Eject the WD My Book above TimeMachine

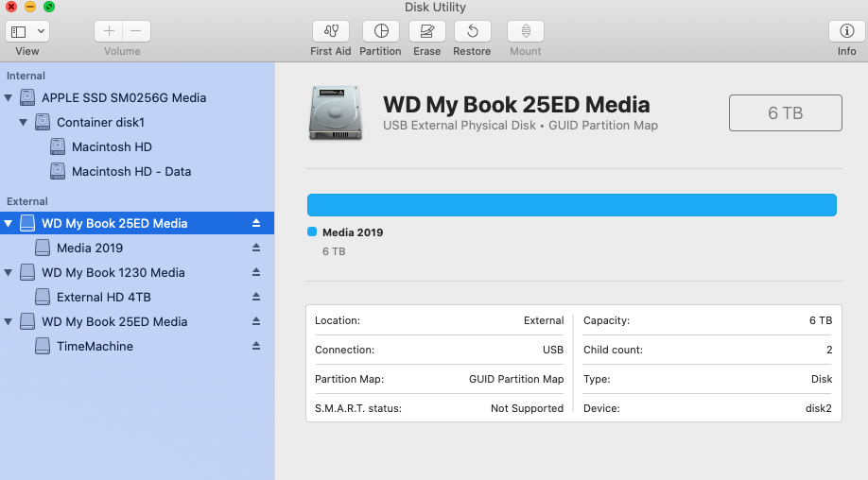[255, 322]
